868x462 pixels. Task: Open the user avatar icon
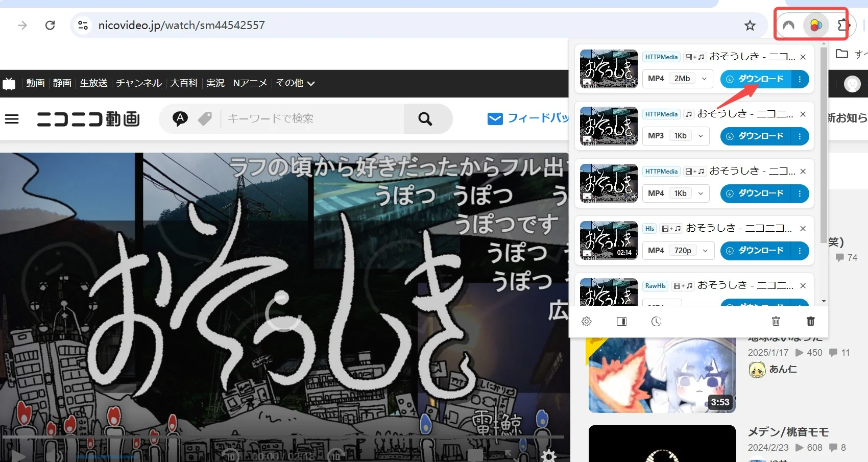coord(852,84)
